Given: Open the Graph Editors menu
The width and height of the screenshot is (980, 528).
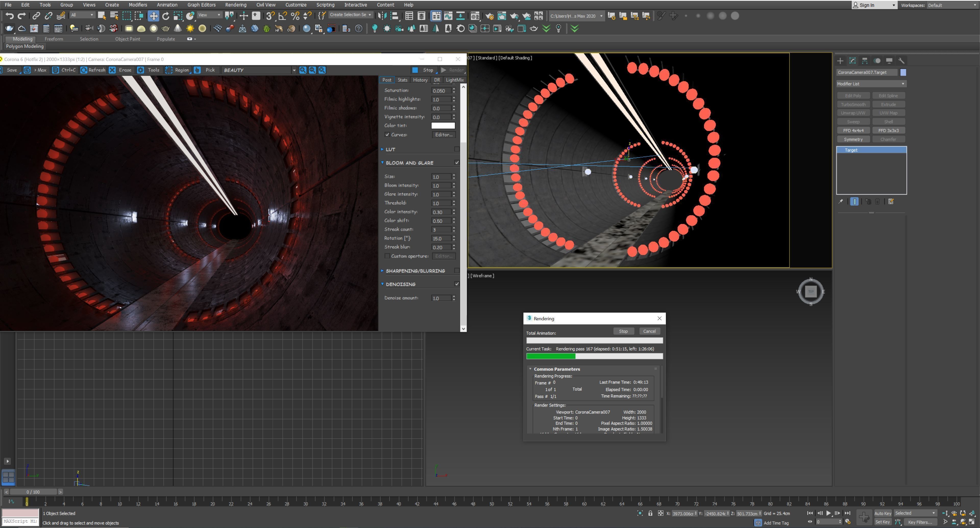Looking at the screenshot, I should coord(201,5).
